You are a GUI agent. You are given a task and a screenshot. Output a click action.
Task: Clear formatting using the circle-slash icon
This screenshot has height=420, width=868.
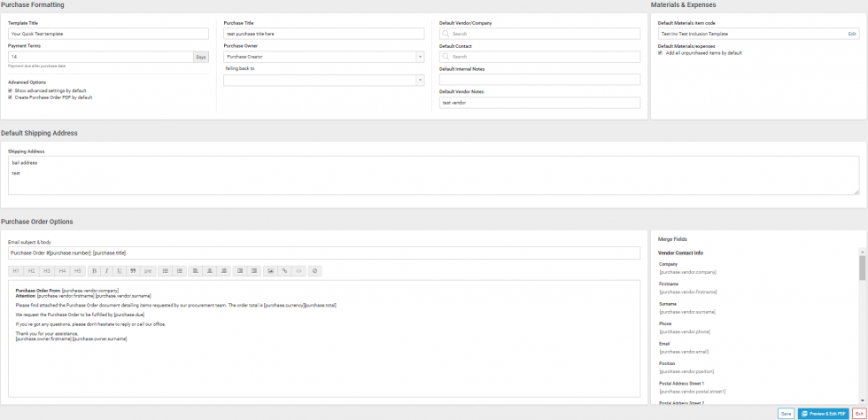coord(315,270)
